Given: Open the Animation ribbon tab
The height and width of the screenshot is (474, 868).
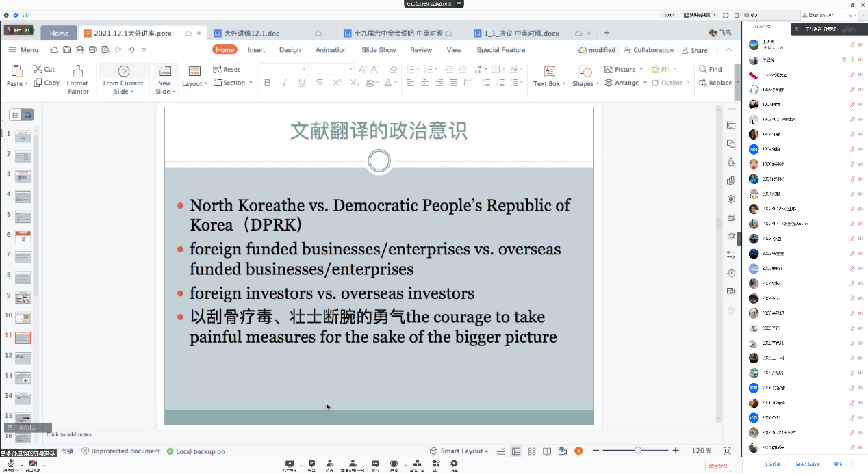Looking at the screenshot, I should click(331, 50).
